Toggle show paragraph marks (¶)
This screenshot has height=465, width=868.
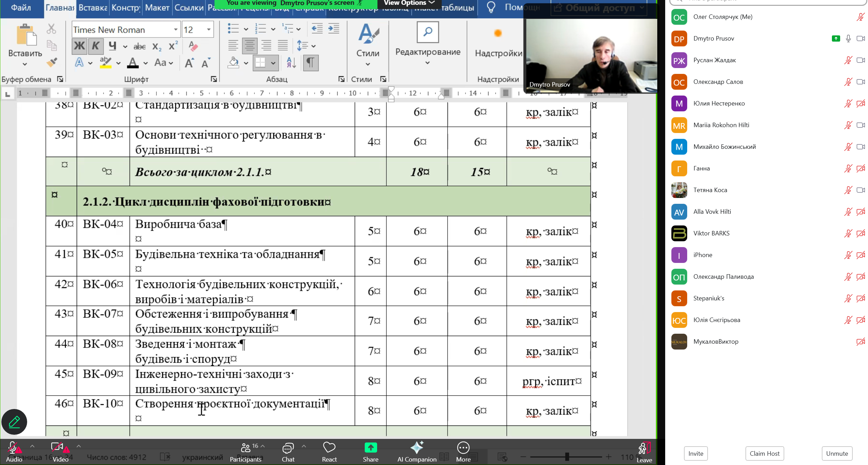tap(310, 63)
